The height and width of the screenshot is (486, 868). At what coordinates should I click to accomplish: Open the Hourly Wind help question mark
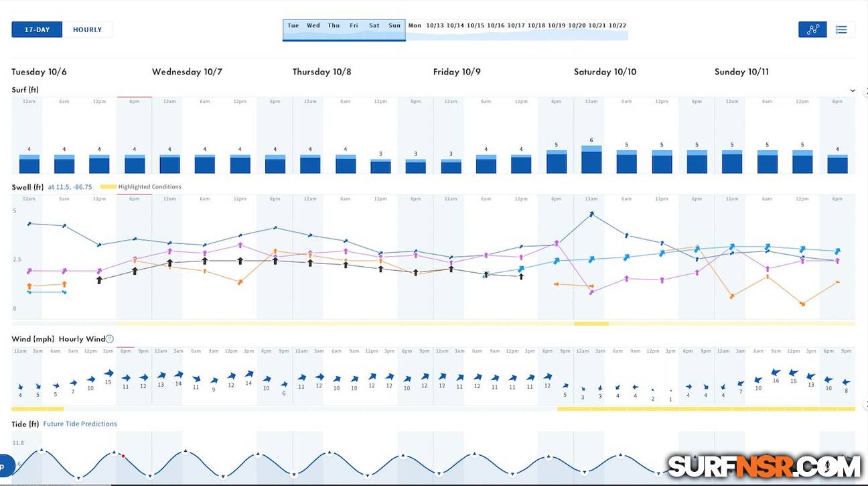point(109,339)
